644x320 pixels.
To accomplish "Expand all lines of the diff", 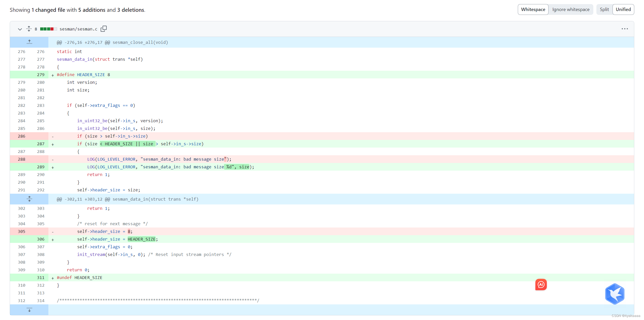I will [x=29, y=29].
